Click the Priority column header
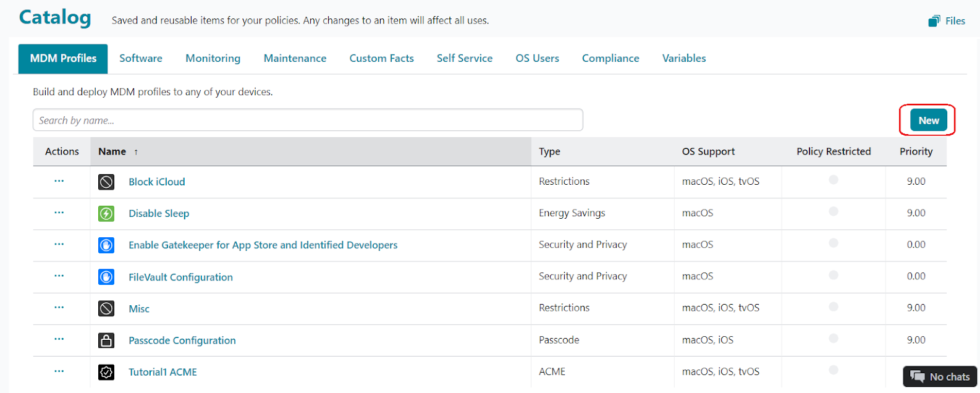The width and height of the screenshot is (980, 393). click(916, 151)
